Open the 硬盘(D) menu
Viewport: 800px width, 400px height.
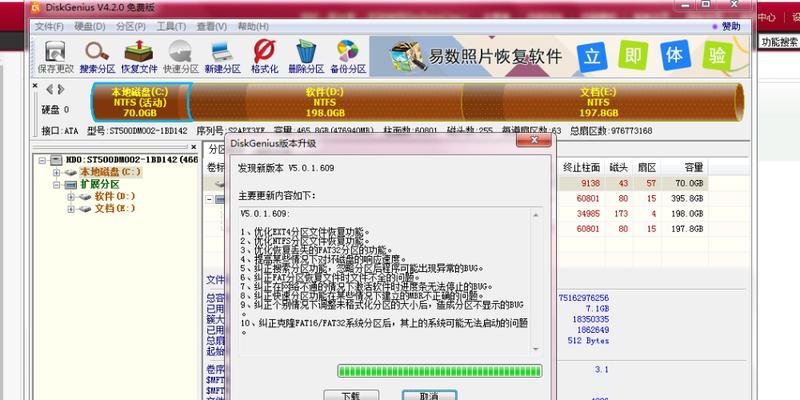[x=90, y=27]
